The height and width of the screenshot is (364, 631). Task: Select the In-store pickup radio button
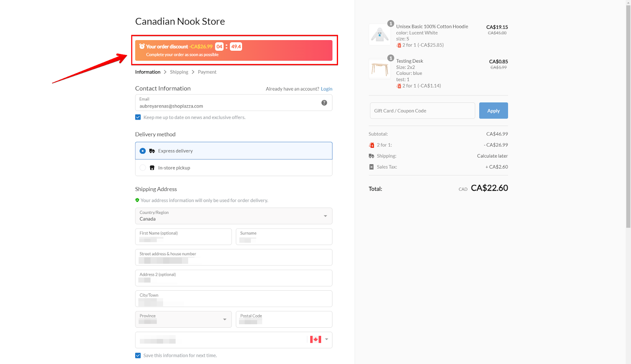tap(143, 168)
